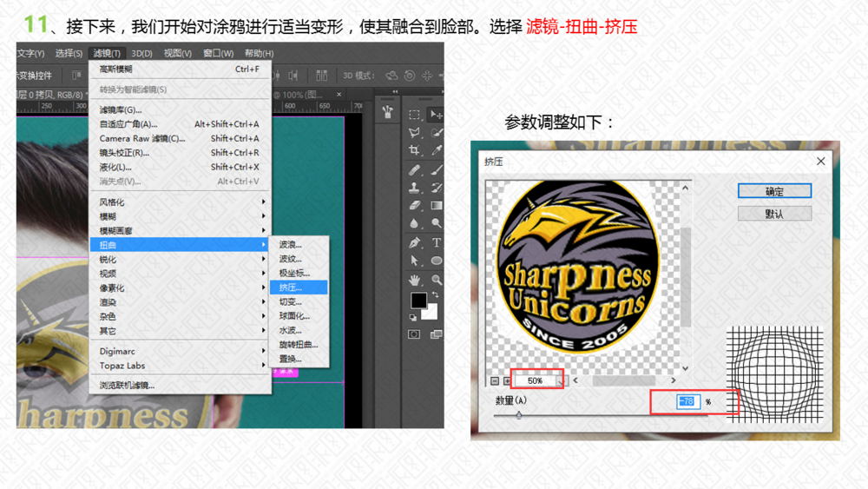Toggle Quick Mask mode
This screenshot has height=489, width=868.
tap(414, 334)
